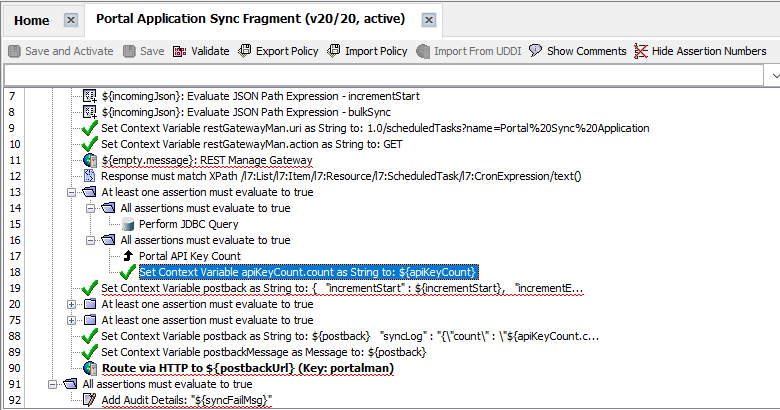Expand the collapsed folder on line 75
The height and width of the screenshot is (410, 780).
[x=71, y=320]
